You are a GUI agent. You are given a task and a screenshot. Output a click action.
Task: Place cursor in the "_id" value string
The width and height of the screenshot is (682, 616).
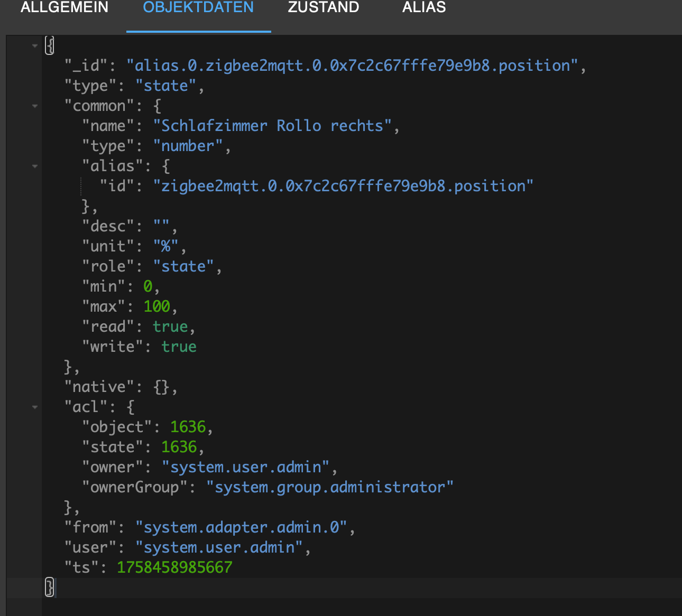tap(352, 66)
